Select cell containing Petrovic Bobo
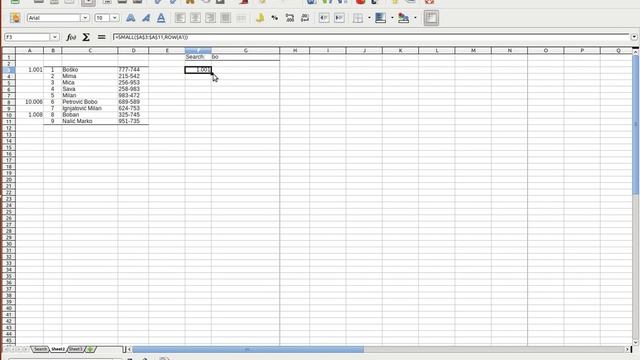Image resolution: width=640 pixels, height=360 pixels. click(x=90, y=102)
